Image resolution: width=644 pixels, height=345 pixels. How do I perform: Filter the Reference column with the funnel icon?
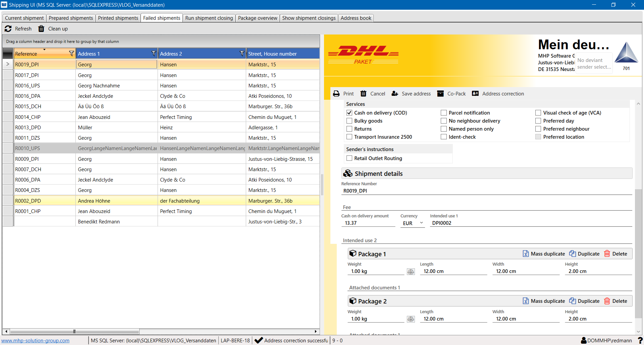tap(71, 54)
